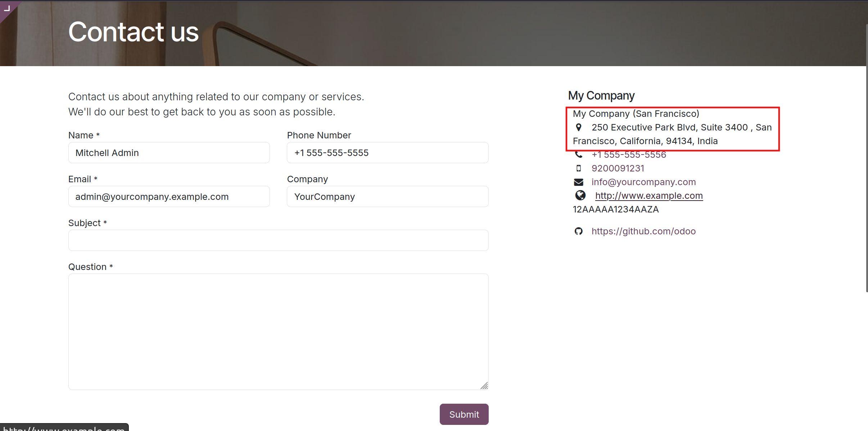This screenshot has height=431, width=868.
Task: Click the globe website icon
Action: (x=580, y=195)
